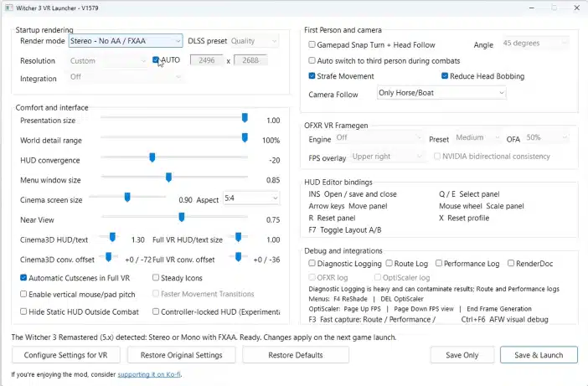This screenshot has height=386, width=588.
Task: Click Restore Original Settings button
Action: 182,355
